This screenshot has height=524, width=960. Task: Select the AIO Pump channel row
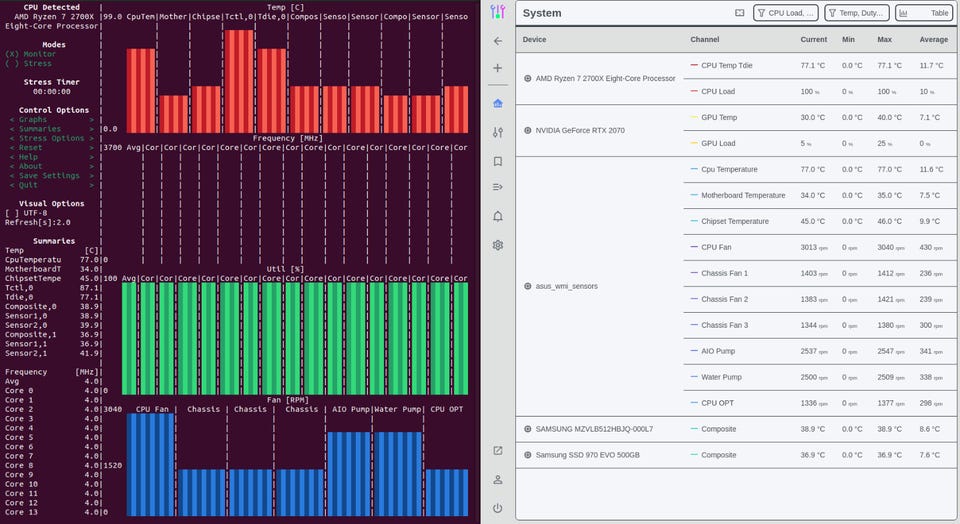(820, 351)
